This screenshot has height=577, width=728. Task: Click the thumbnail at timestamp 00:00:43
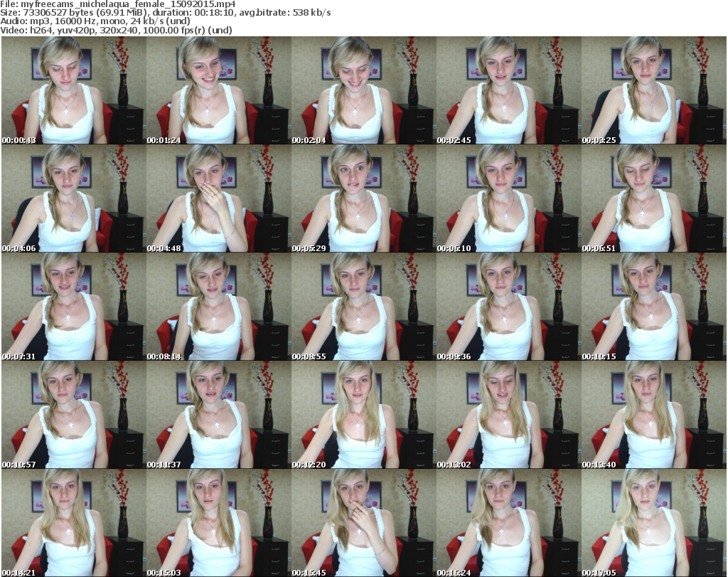pyautogui.click(x=74, y=90)
